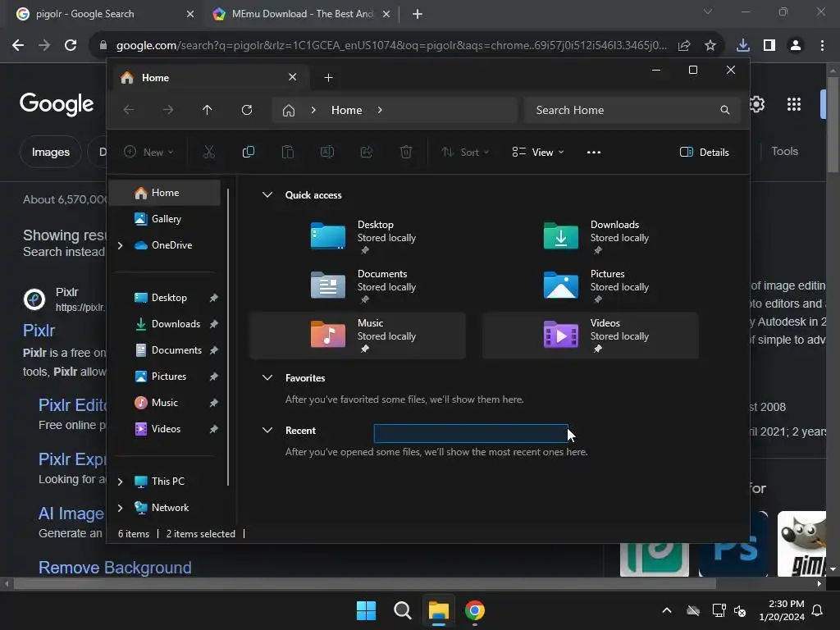Collapse the Quick access section
Screen dimensions: 840x630
point(267,195)
